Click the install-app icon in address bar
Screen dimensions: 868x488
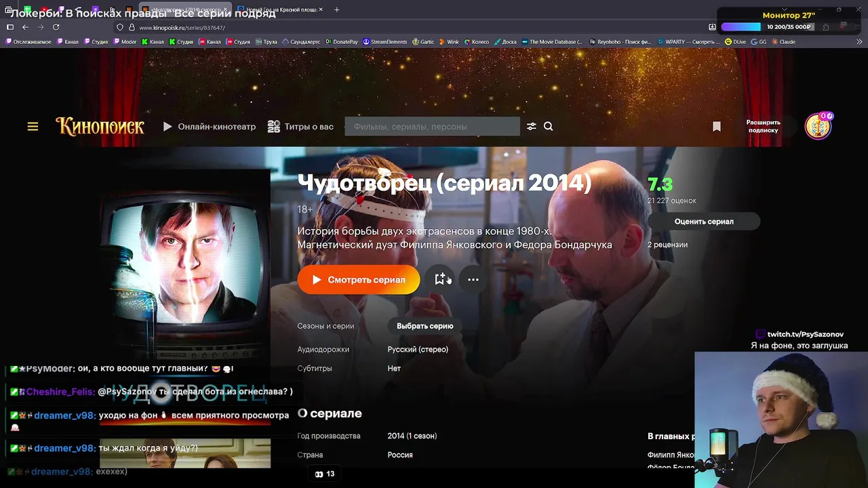click(x=712, y=27)
